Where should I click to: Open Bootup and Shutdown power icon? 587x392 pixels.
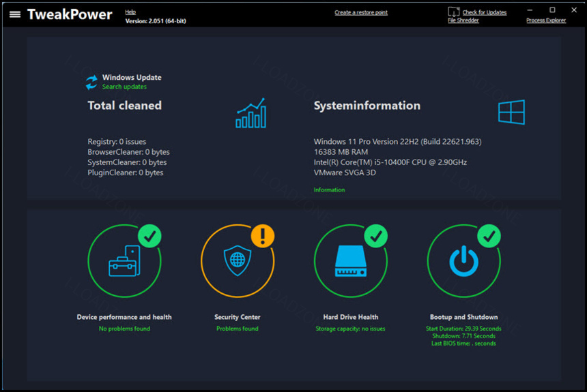tap(464, 261)
